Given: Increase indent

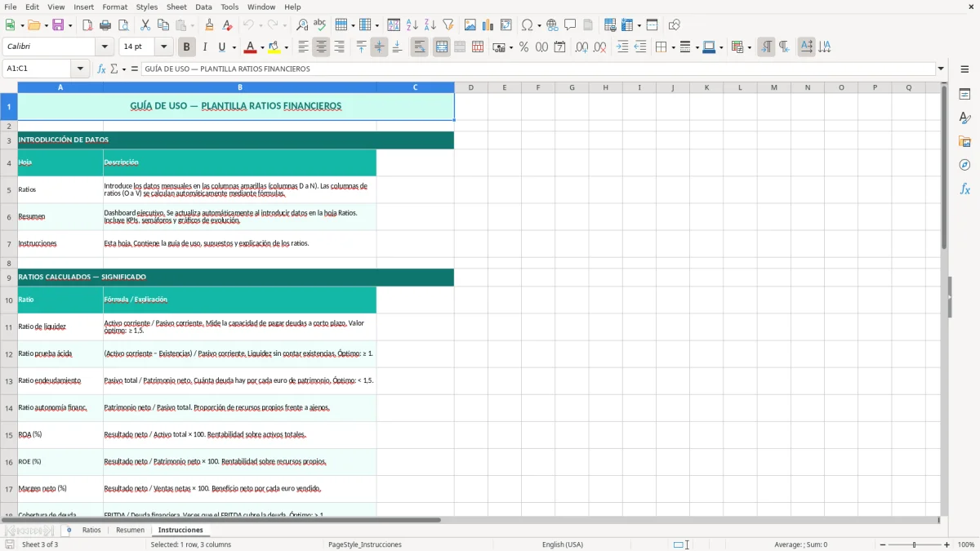Looking at the screenshot, I should (x=623, y=47).
